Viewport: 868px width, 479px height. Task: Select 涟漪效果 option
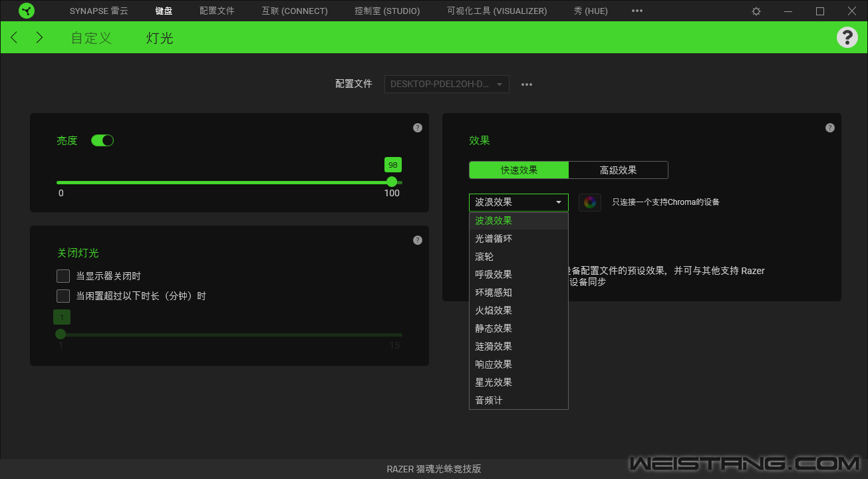(519, 347)
